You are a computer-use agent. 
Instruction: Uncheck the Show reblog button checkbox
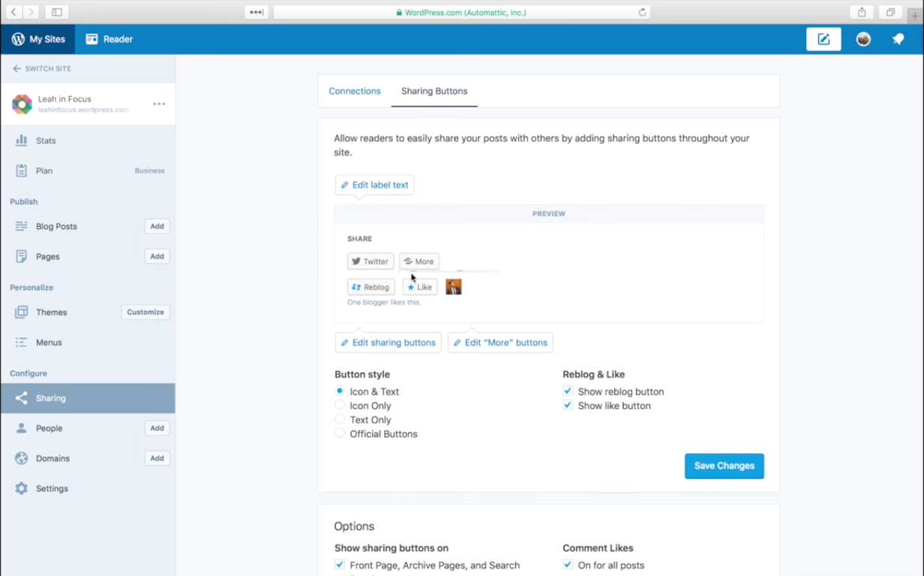point(567,391)
